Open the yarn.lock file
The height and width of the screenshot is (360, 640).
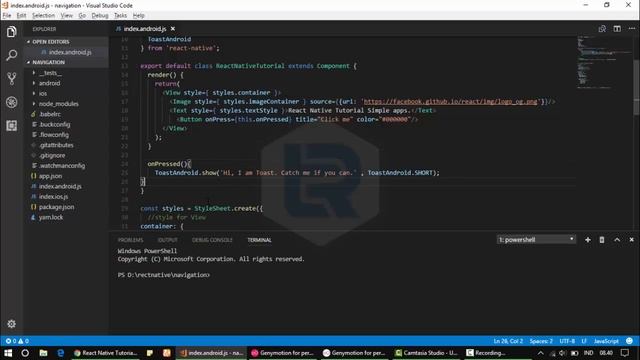point(51,217)
